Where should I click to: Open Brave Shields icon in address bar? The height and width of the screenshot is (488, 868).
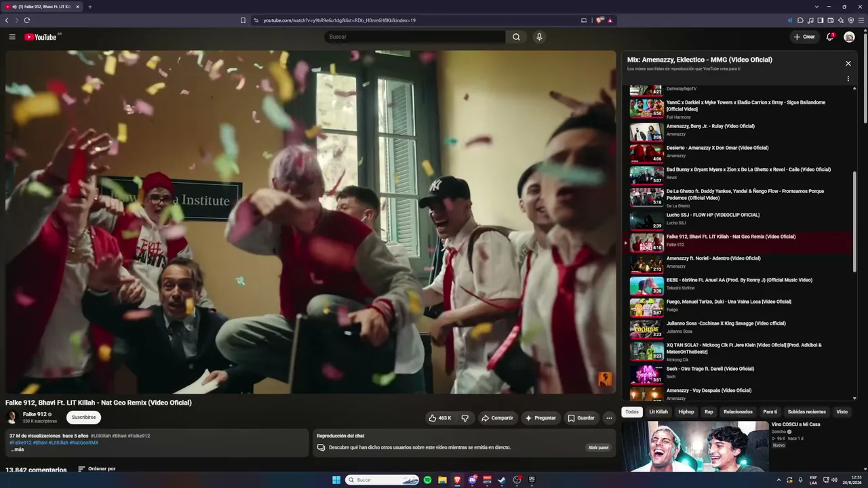click(599, 20)
